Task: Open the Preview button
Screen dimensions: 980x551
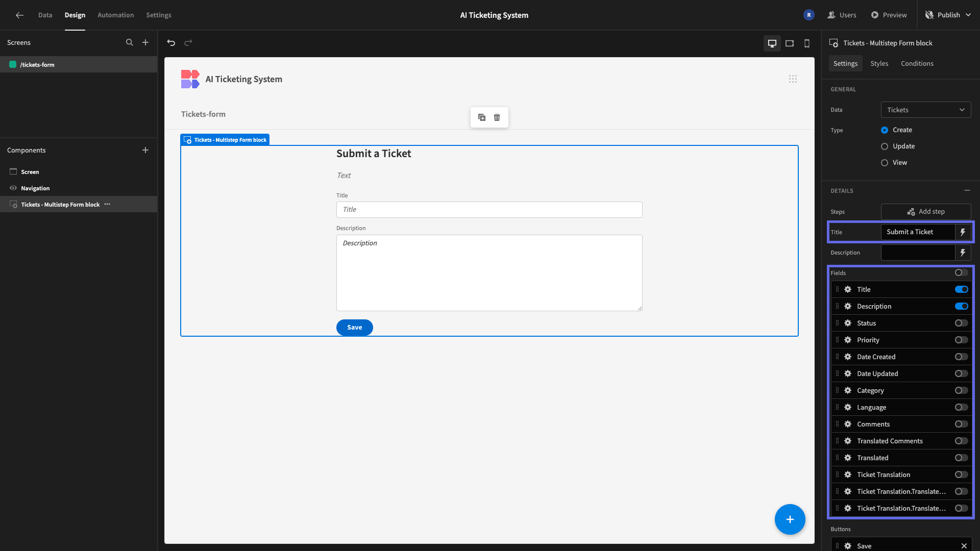Action: pyautogui.click(x=889, y=15)
